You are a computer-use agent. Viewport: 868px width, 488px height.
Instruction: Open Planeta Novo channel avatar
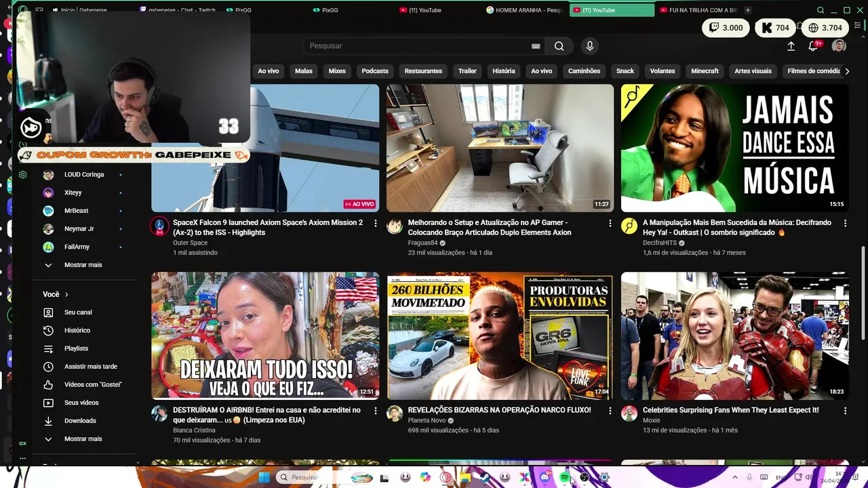[x=395, y=414]
